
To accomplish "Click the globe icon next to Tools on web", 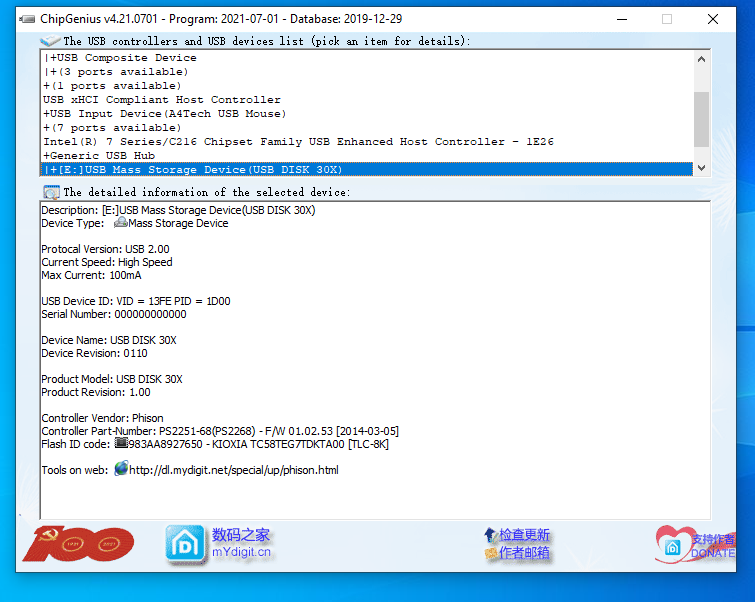I will coord(121,469).
